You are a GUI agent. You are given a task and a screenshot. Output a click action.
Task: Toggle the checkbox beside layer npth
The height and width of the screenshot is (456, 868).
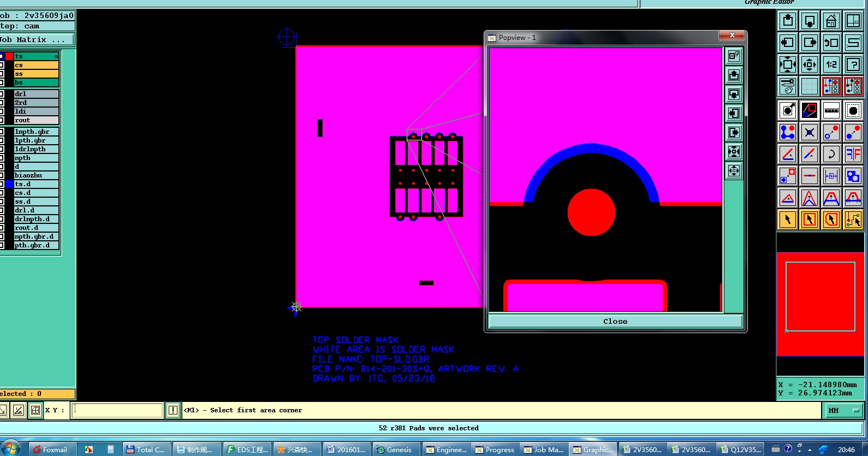coord(2,158)
